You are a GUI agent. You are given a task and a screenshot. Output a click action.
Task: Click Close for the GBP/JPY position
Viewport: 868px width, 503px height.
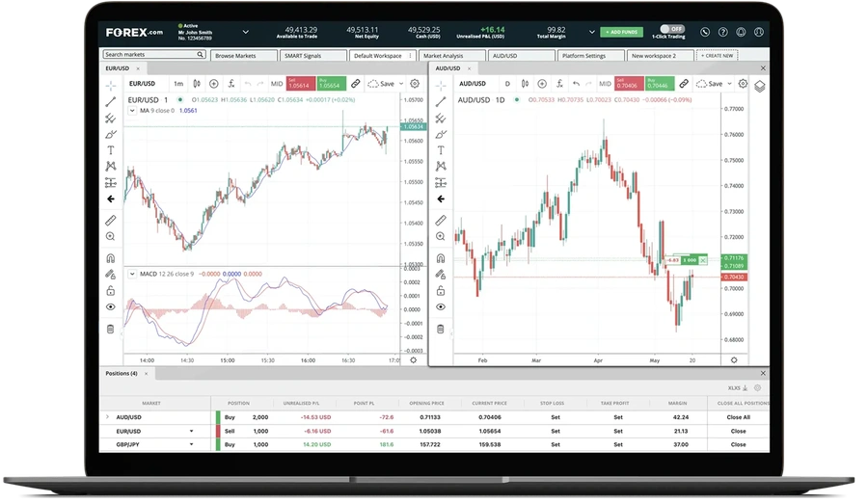pyautogui.click(x=738, y=444)
